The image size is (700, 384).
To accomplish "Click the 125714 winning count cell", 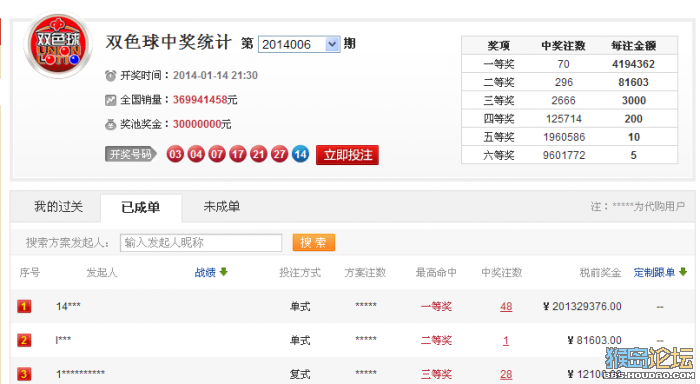I will click(x=564, y=119).
